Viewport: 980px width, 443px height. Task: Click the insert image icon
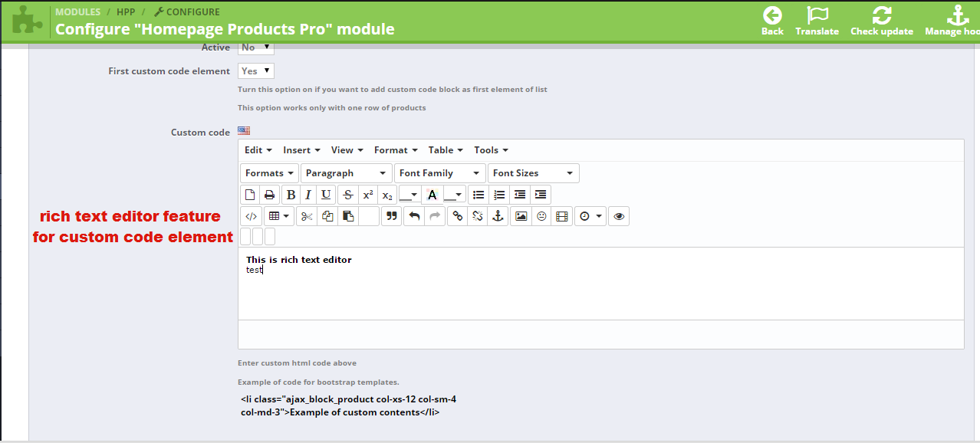click(521, 216)
